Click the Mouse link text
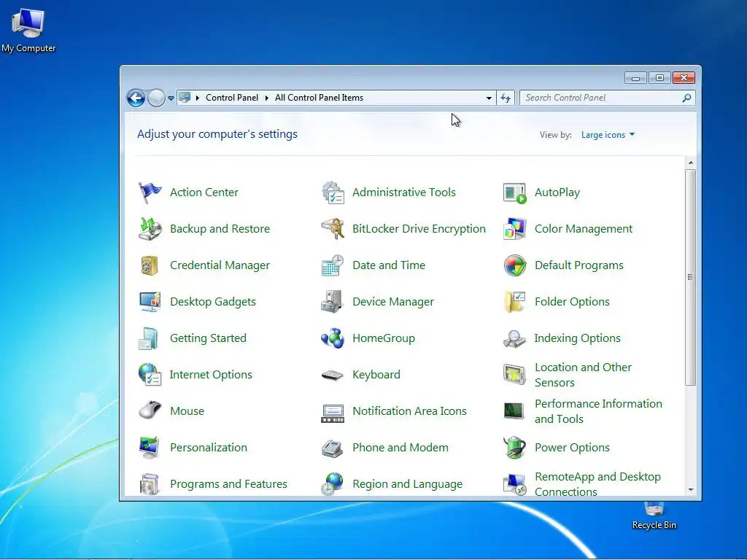747x560 pixels. tap(187, 411)
